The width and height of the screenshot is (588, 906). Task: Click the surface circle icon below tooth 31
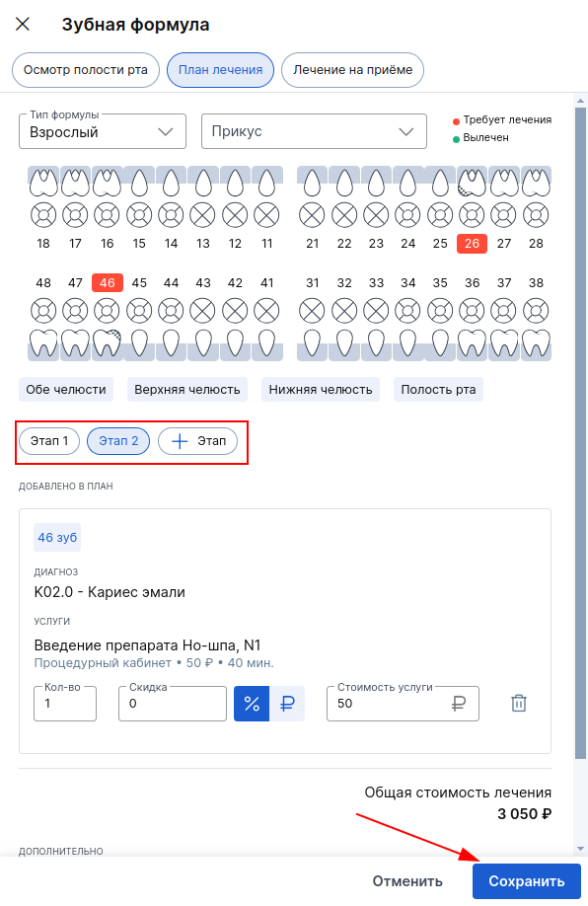click(x=312, y=311)
